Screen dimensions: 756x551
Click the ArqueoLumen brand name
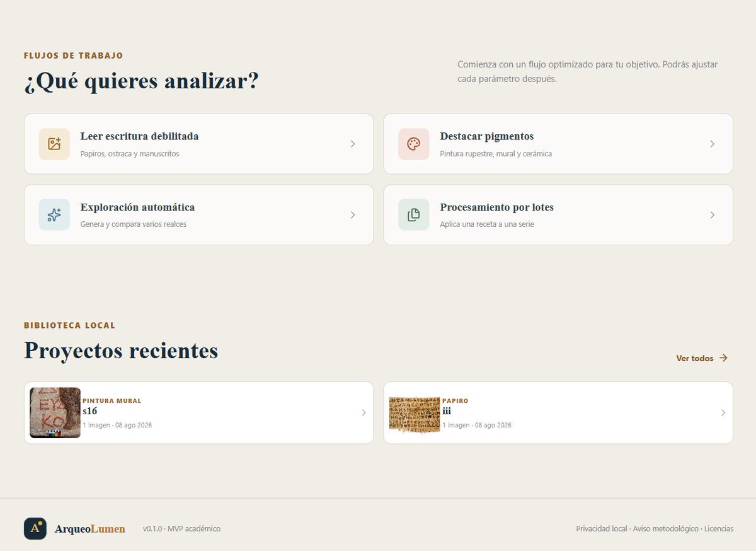tap(90, 529)
